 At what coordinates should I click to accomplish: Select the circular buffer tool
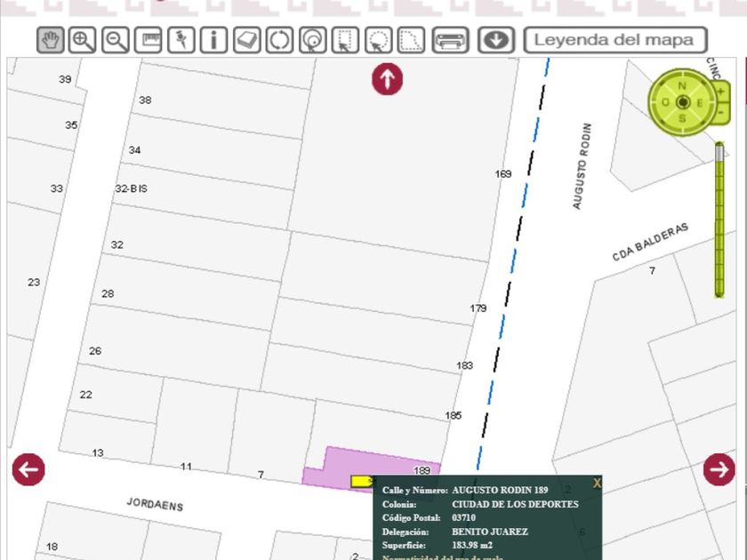click(x=312, y=40)
